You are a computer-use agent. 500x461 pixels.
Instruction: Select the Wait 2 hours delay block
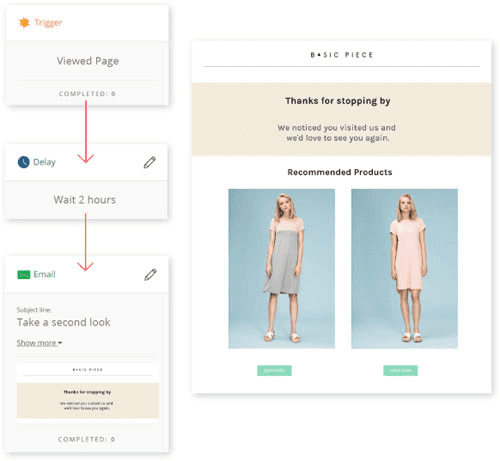click(85, 200)
